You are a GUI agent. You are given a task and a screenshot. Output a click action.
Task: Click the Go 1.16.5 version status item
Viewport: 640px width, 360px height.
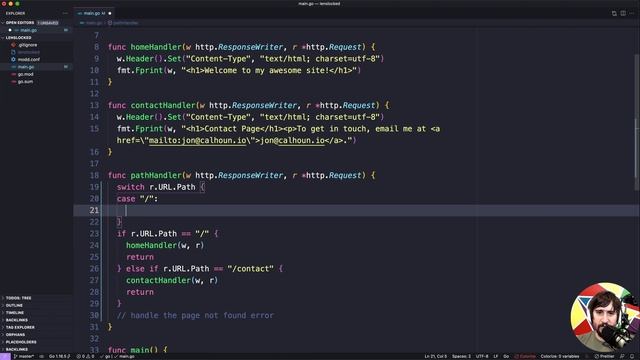(x=60, y=357)
